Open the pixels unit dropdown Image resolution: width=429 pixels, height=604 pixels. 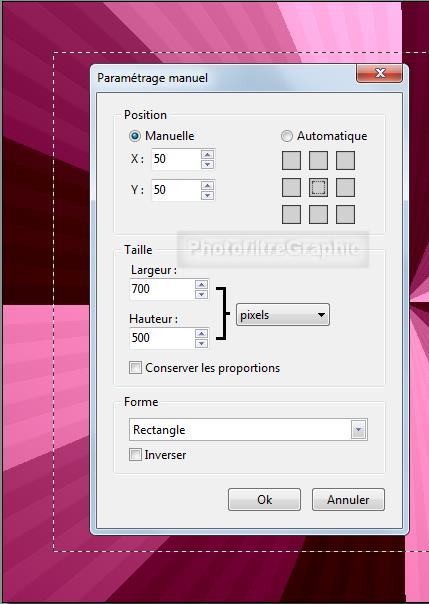[x=283, y=315]
